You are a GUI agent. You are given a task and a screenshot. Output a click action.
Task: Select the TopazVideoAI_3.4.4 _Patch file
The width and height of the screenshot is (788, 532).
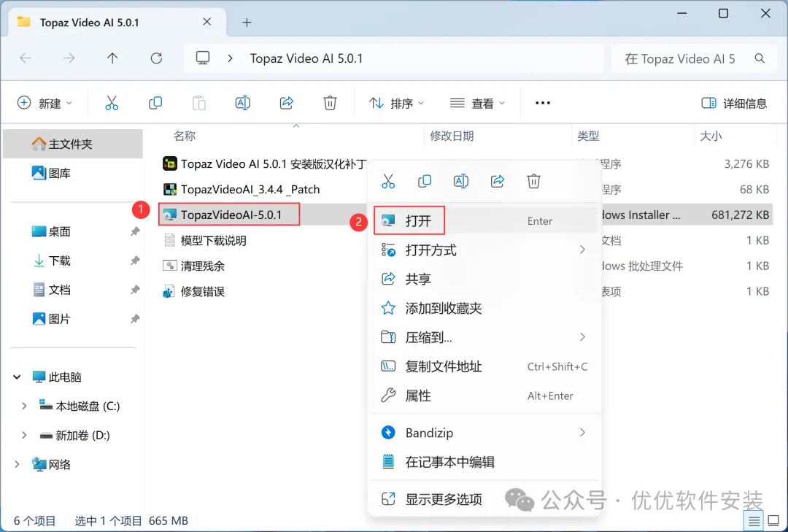pos(242,190)
